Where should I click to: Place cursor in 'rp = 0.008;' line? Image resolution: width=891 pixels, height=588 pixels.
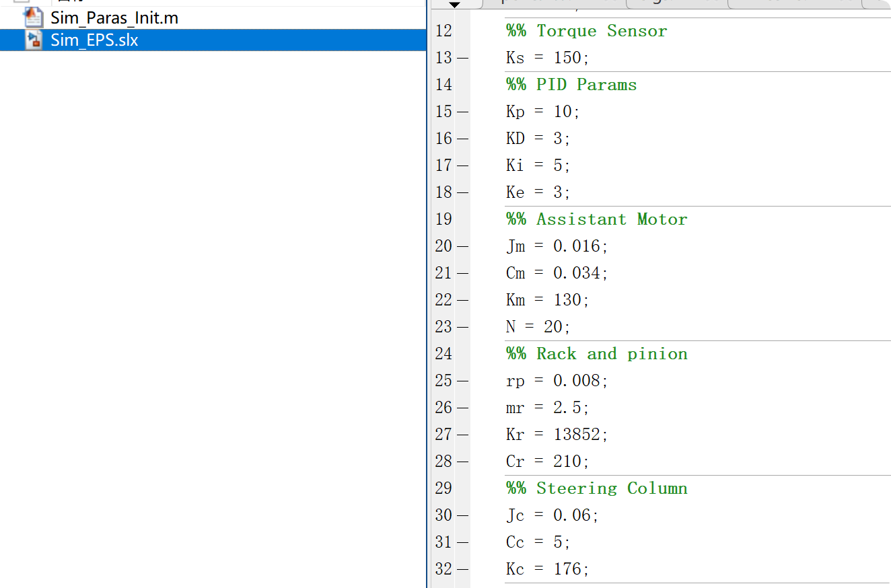557,381
